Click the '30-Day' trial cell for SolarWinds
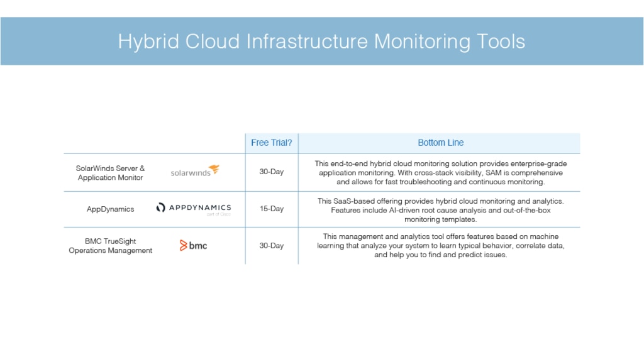Image resolution: width=644 pixels, height=337 pixels. click(x=272, y=172)
